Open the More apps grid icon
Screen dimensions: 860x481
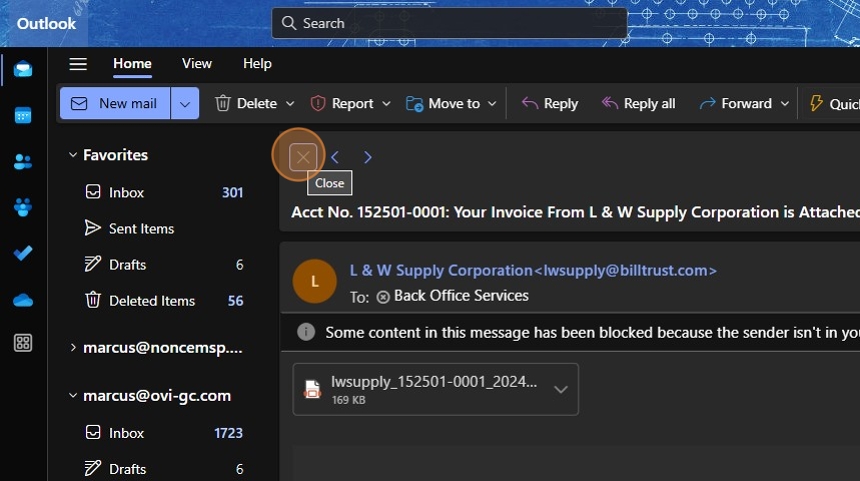(x=23, y=343)
